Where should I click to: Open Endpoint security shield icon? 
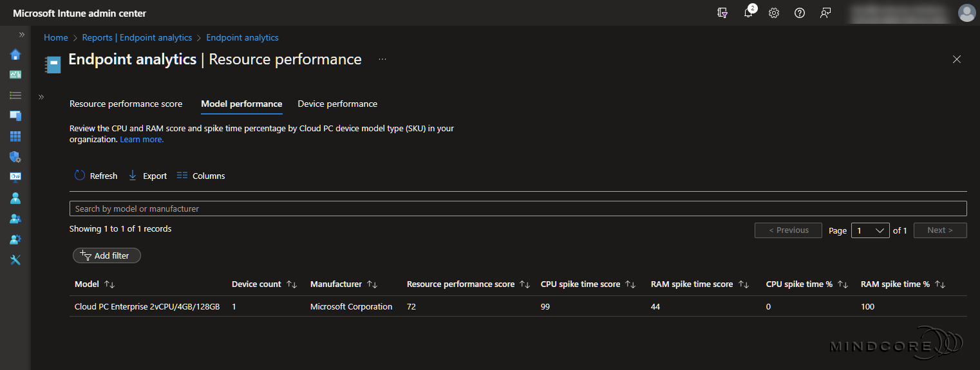[15, 157]
